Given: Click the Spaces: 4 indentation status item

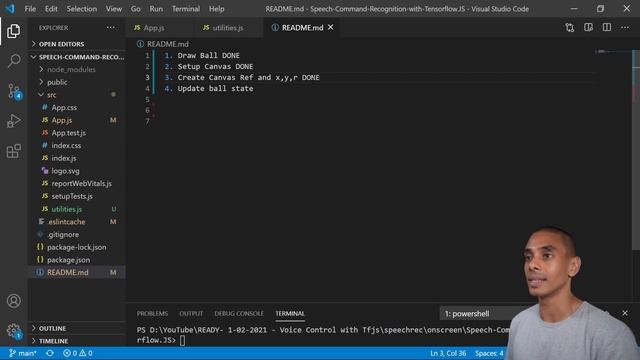Looking at the screenshot, I should 489,353.
